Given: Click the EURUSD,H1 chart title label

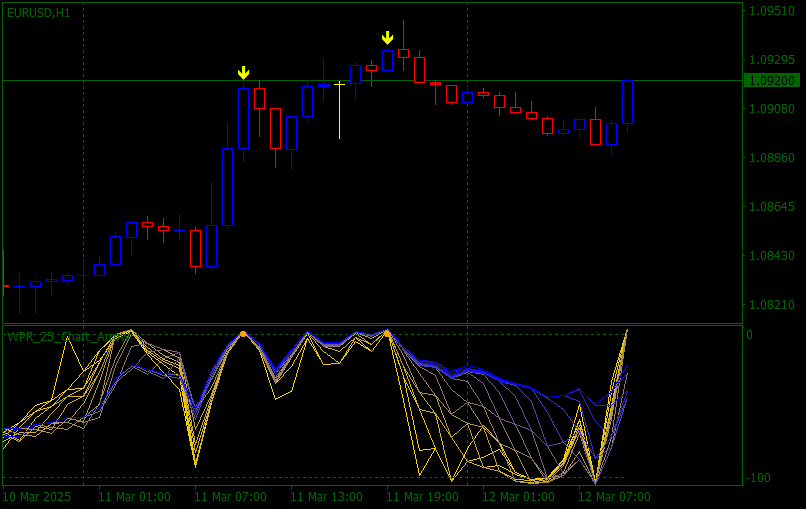Looking at the screenshot, I should [39, 13].
